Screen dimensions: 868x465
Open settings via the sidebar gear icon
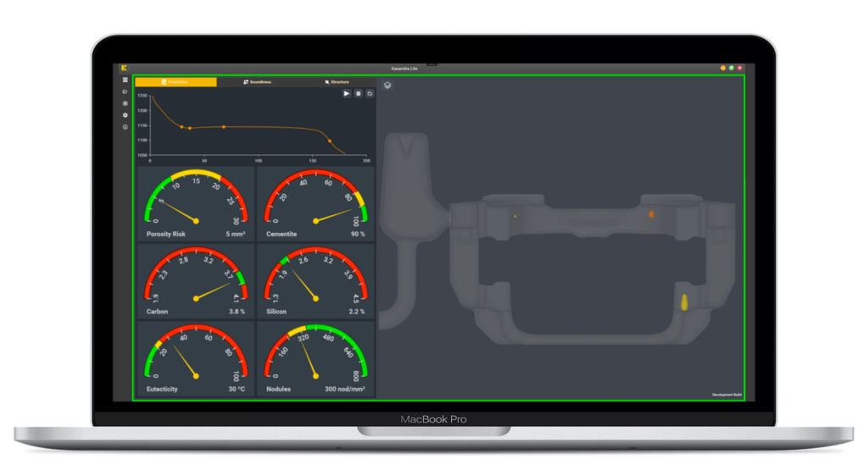(x=125, y=115)
